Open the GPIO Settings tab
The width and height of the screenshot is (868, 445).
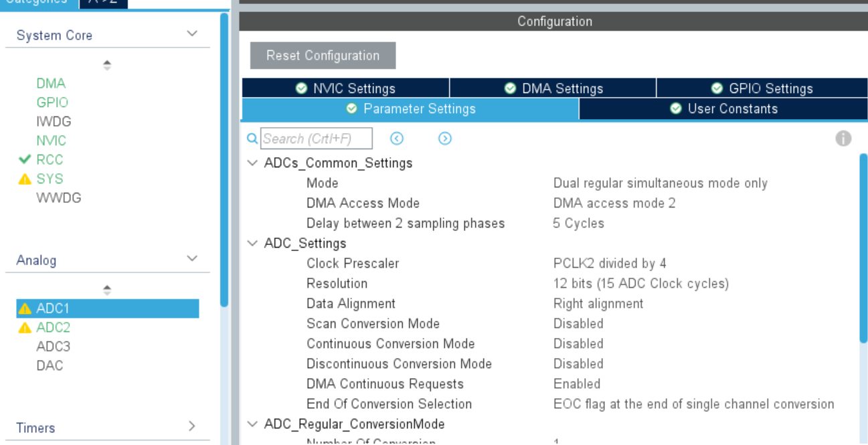762,88
